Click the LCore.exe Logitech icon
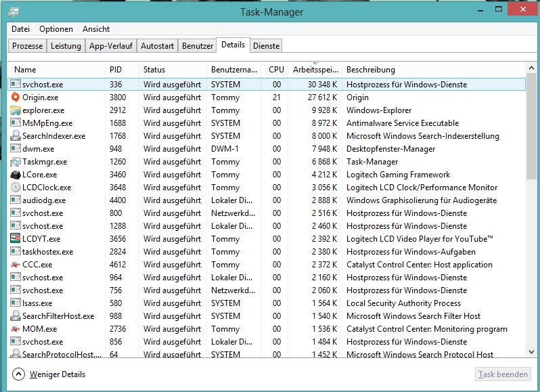The image size is (540, 392). pos(16,175)
